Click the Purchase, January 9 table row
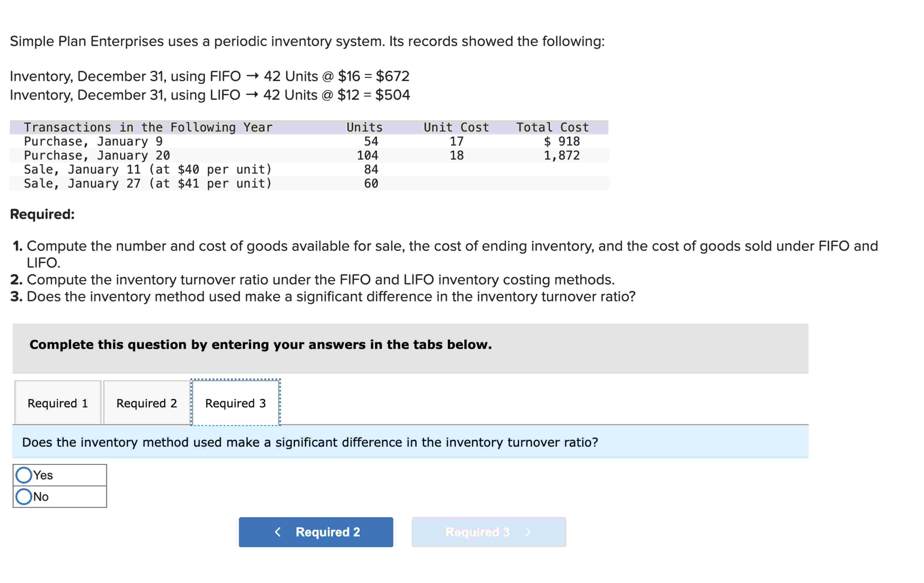The height and width of the screenshot is (583, 924). pos(269,141)
